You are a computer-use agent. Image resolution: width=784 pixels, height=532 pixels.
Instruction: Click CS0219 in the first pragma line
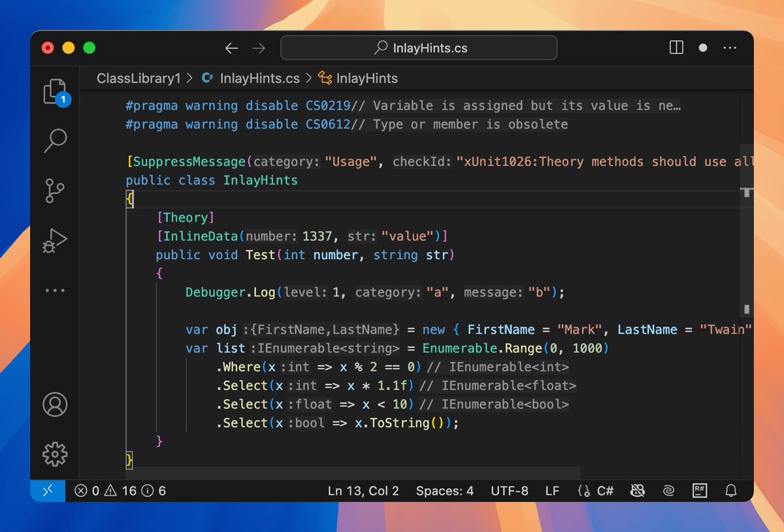328,106
